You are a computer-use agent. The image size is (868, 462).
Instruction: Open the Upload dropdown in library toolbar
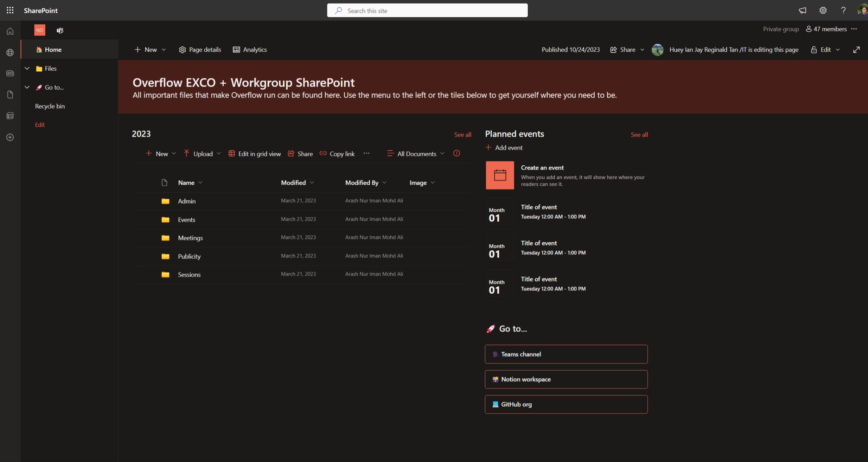tap(203, 154)
